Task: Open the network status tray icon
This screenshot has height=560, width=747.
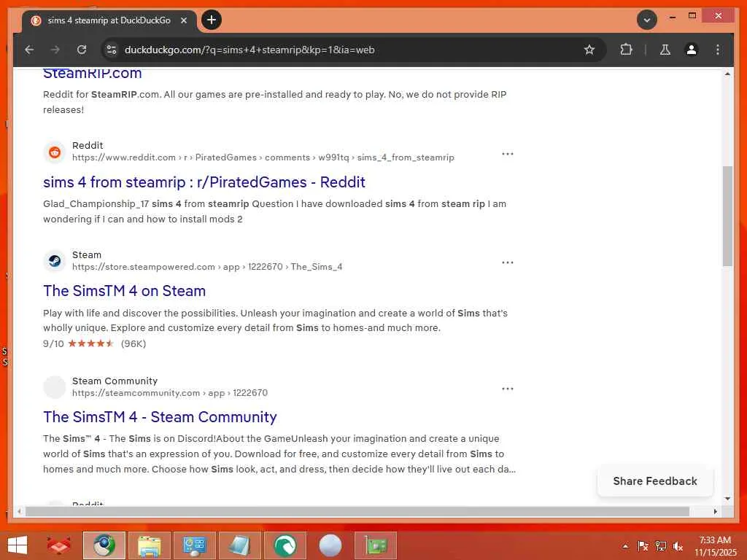Action: click(661, 546)
